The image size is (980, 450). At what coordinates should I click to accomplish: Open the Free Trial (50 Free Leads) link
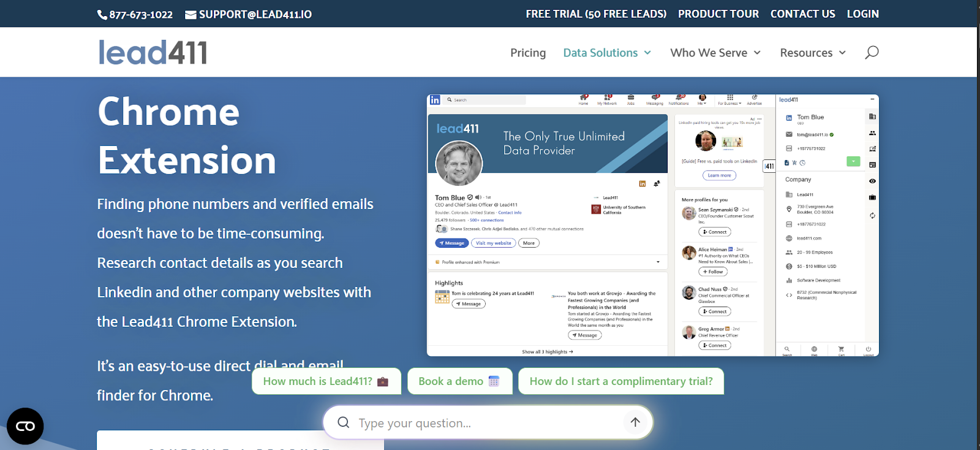pos(596,13)
